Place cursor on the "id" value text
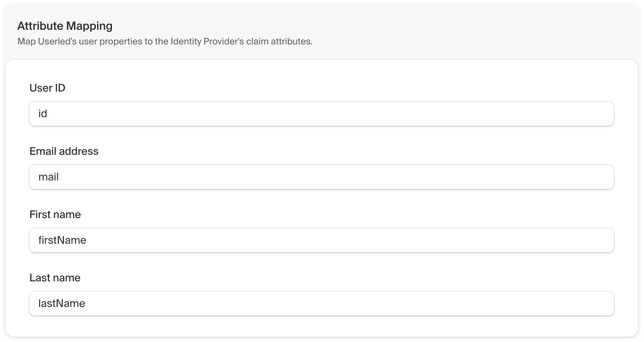The image size is (644, 342). point(43,114)
